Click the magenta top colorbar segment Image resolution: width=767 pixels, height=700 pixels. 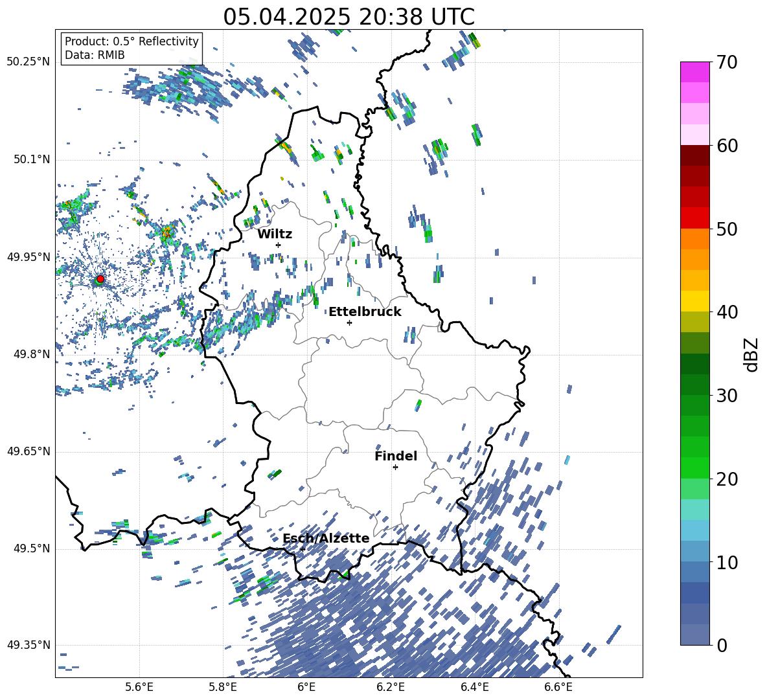(694, 73)
